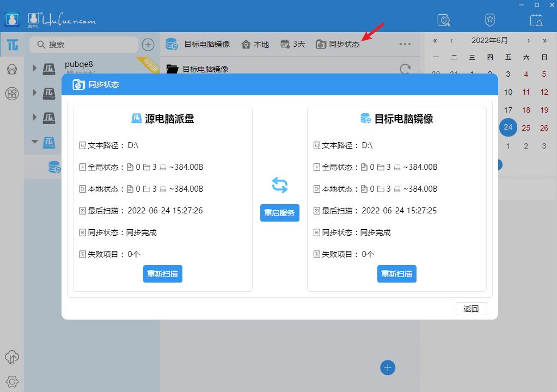Click the apps grid icon in the left sidebar

click(x=11, y=93)
